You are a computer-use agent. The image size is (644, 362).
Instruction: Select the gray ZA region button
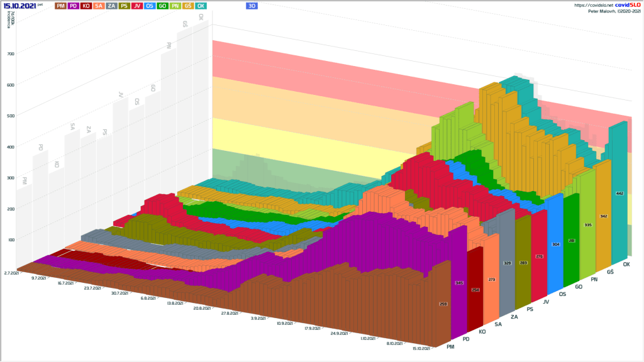coord(111,6)
